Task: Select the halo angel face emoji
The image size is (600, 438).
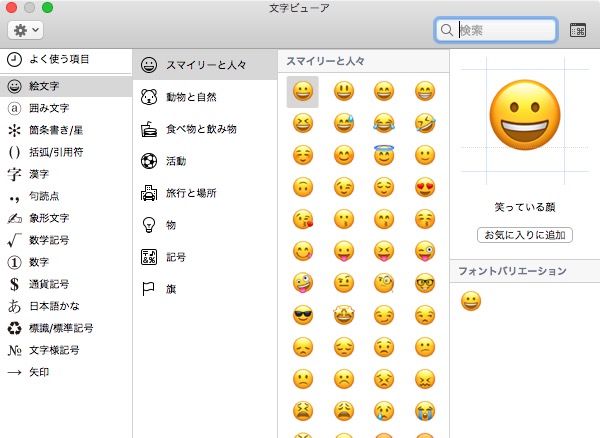Action: point(384,155)
